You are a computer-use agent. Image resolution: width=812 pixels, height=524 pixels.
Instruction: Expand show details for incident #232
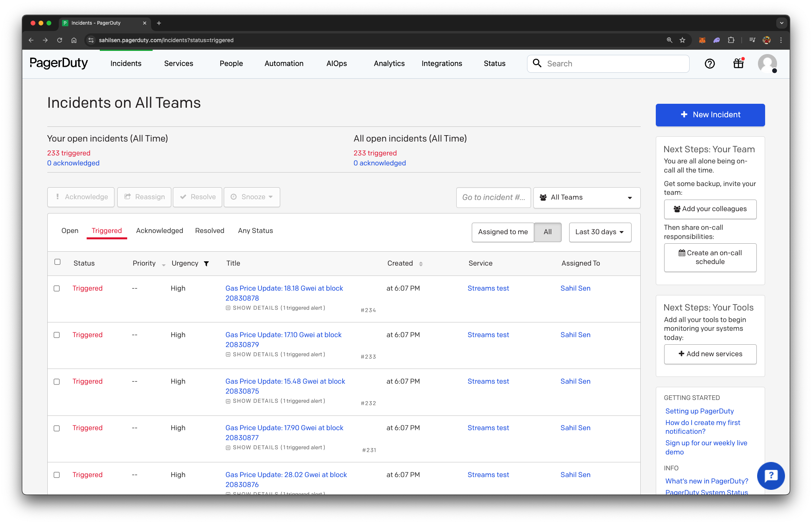[x=275, y=401]
